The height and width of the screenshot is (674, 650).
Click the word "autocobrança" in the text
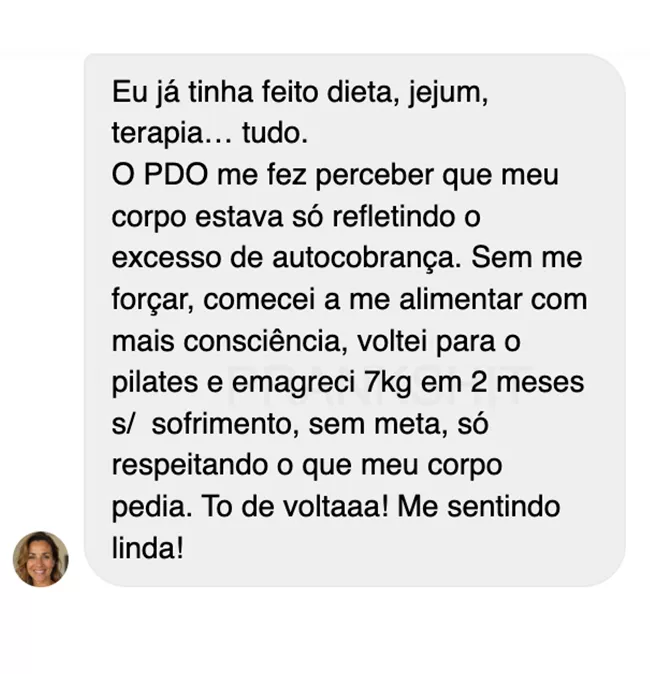[x=367, y=257]
